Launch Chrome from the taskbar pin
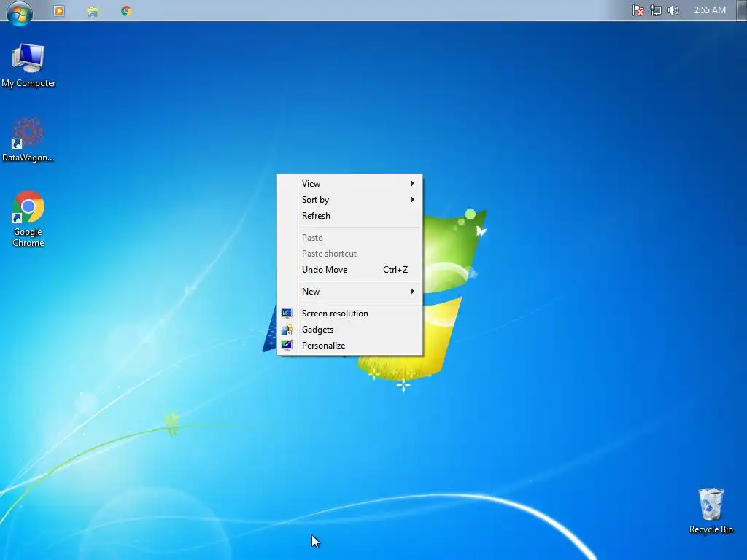 [x=125, y=11]
